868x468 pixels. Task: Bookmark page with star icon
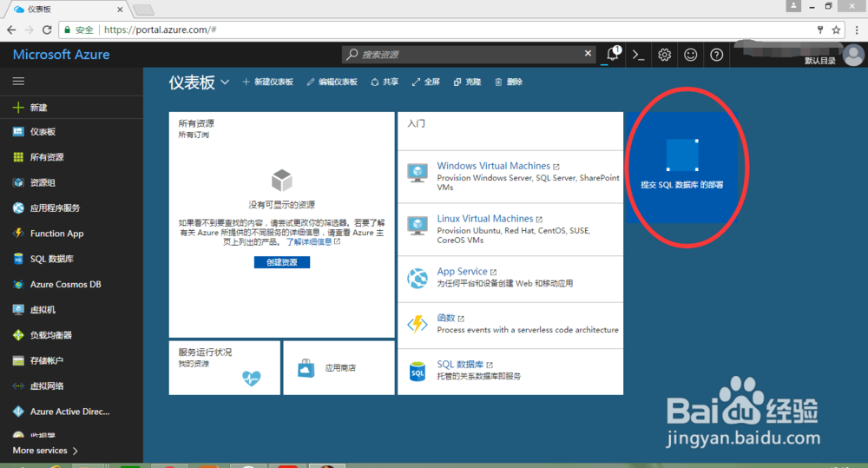pyautogui.click(x=836, y=30)
